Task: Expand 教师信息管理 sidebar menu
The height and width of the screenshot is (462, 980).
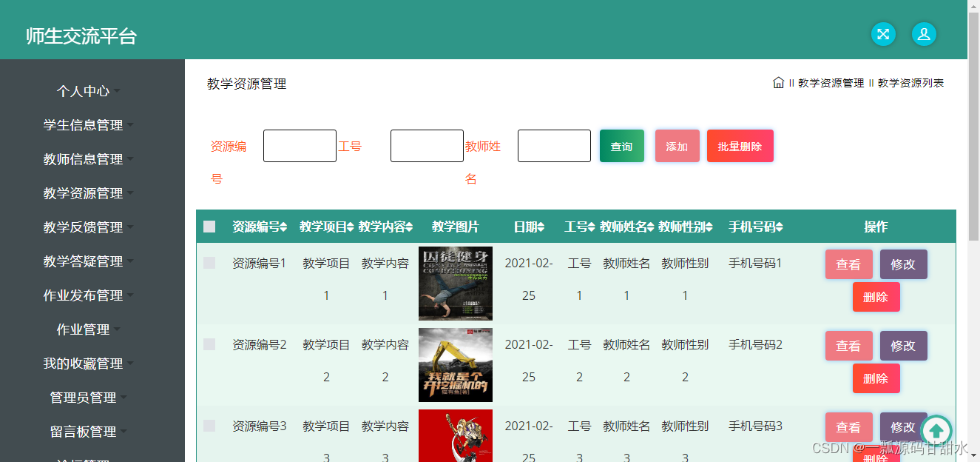Action: 89,159
